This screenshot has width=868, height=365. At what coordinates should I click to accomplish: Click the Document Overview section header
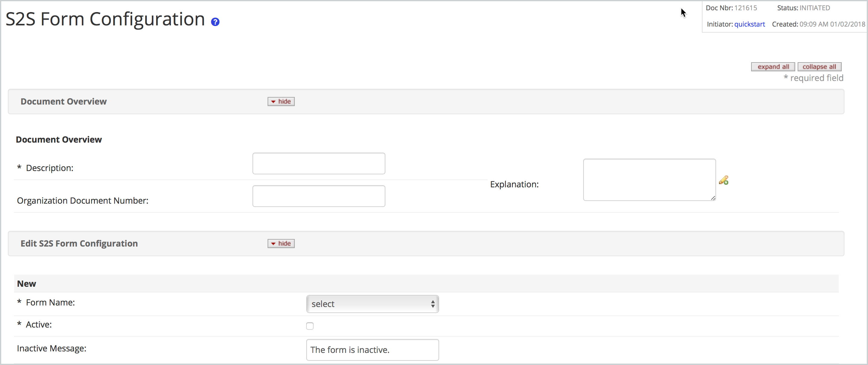click(63, 101)
